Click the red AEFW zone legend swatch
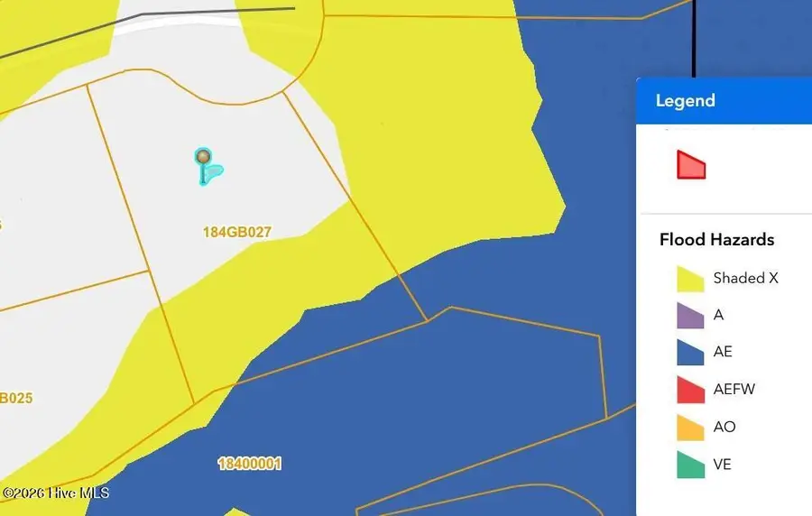This screenshot has width=812, height=516. 690,390
